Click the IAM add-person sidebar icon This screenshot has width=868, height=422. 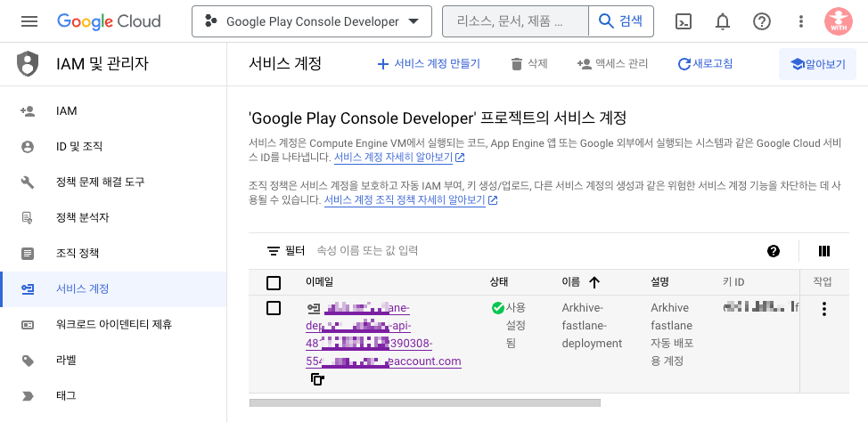27,111
